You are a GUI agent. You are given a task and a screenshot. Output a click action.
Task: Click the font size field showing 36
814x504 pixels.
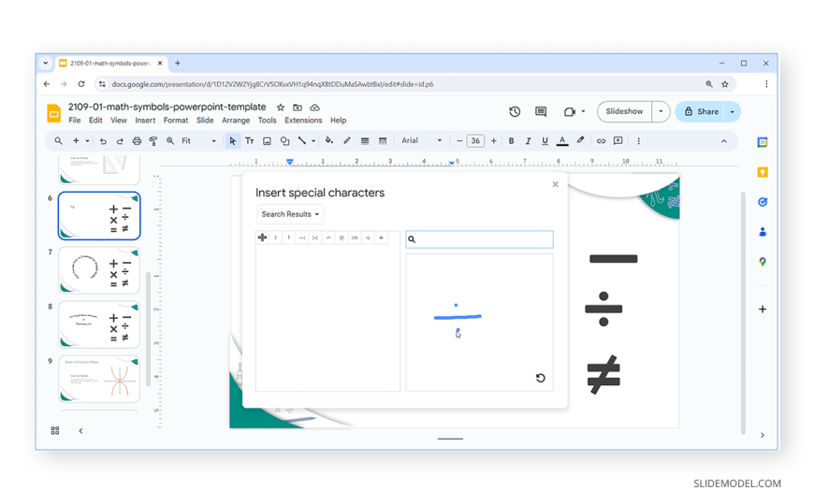pyautogui.click(x=475, y=141)
